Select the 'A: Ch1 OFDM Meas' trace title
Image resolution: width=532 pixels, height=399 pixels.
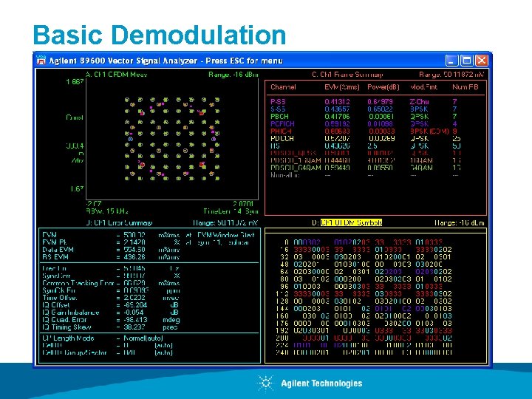tap(117, 75)
